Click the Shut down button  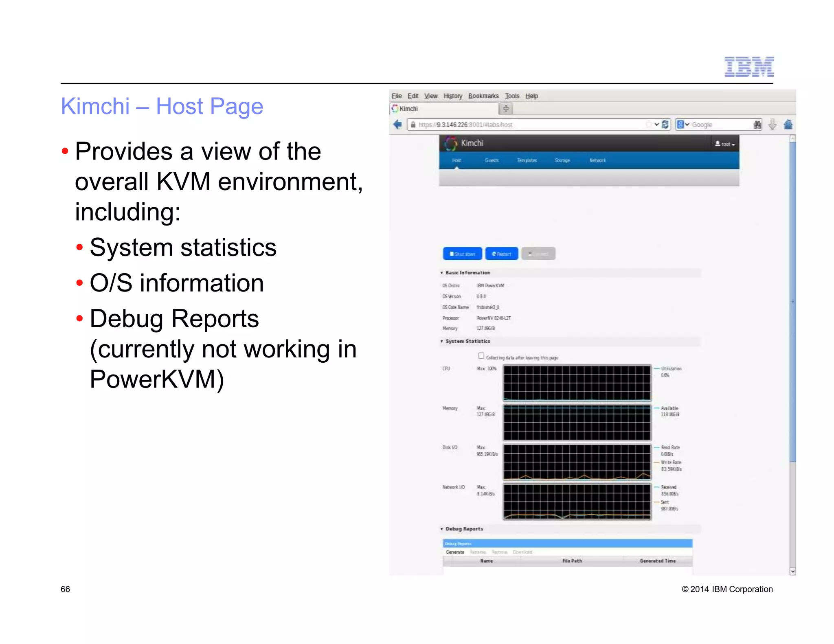point(462,254)
